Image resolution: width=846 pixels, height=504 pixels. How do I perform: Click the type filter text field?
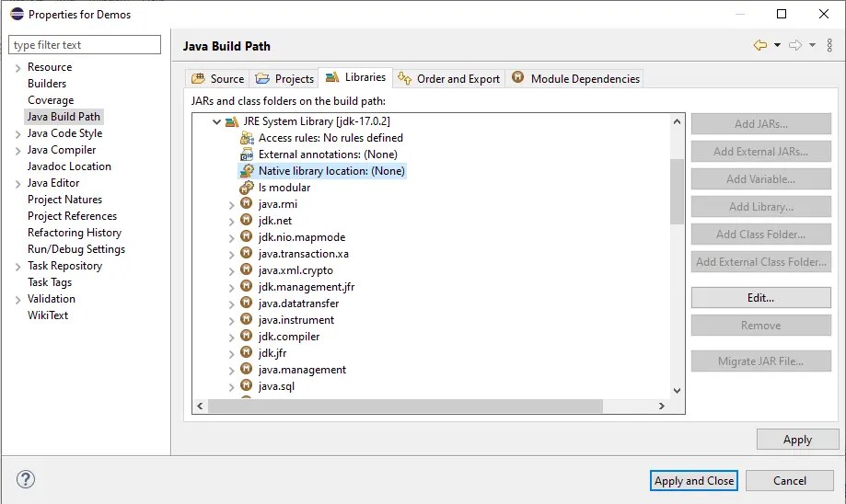click(85, 45)
